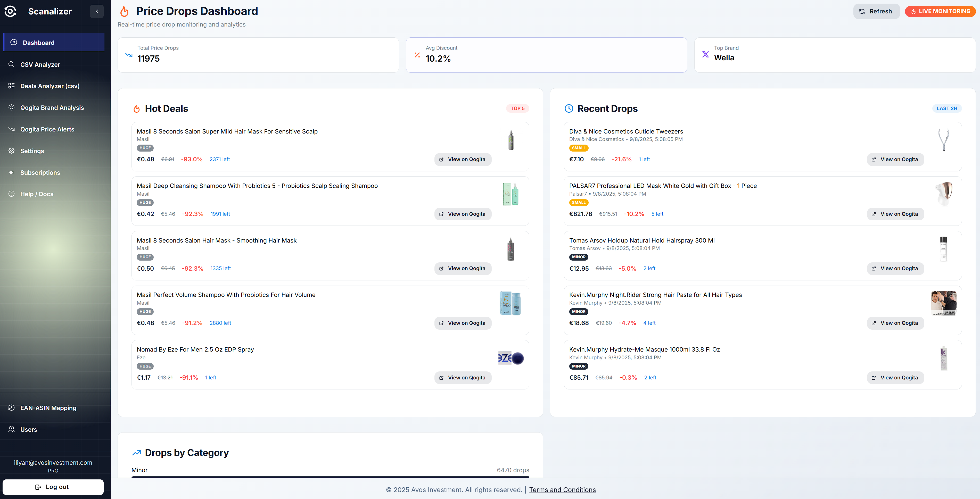Click the Scanalizer logo icon
The image size is (980, 499).
tap(10, 11)
